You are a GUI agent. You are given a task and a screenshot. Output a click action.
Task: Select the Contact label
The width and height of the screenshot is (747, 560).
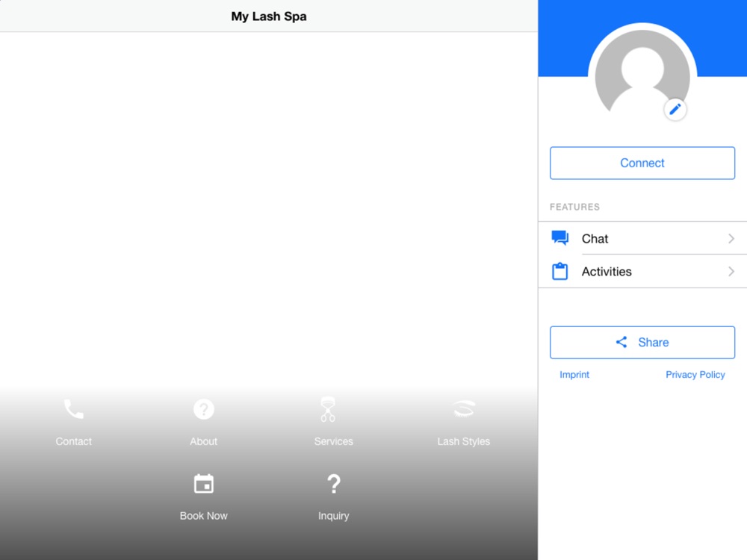click(x=73, y=441)
